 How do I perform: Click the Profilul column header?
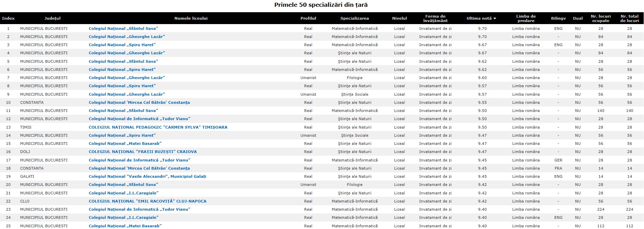[x=308, y=18]
